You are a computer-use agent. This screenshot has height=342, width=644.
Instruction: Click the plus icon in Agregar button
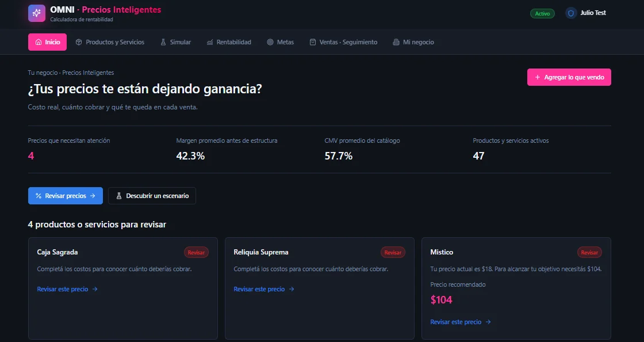coord(537,77)
